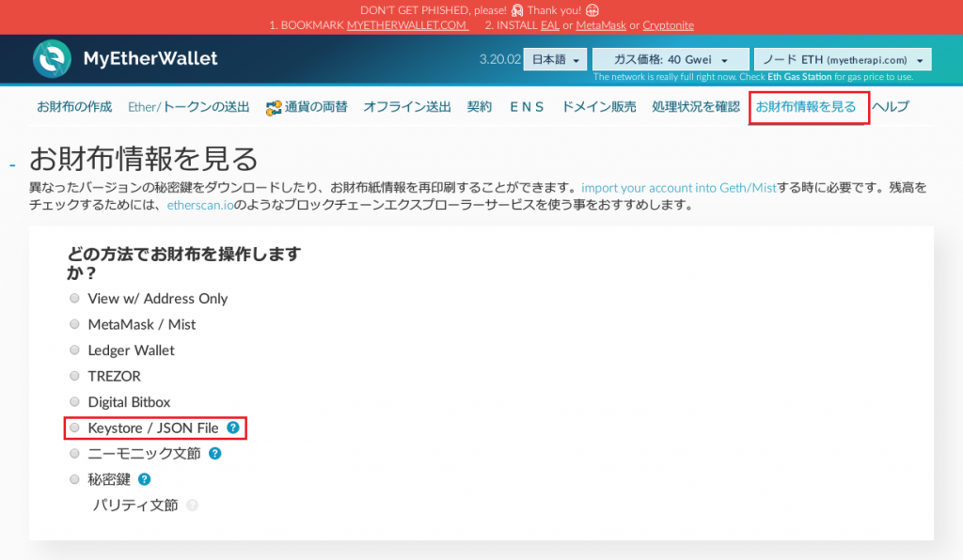Open the ノード ETH node selector dropdown

click(843, 59)
